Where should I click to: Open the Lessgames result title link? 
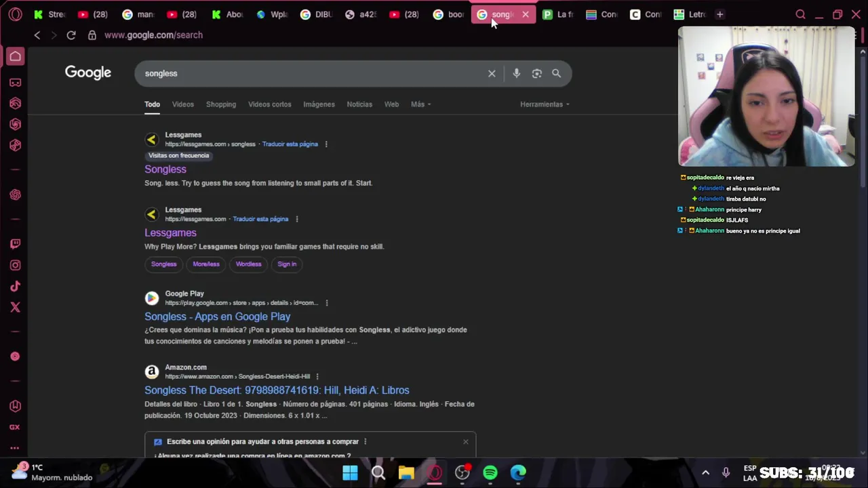(170, 232)
